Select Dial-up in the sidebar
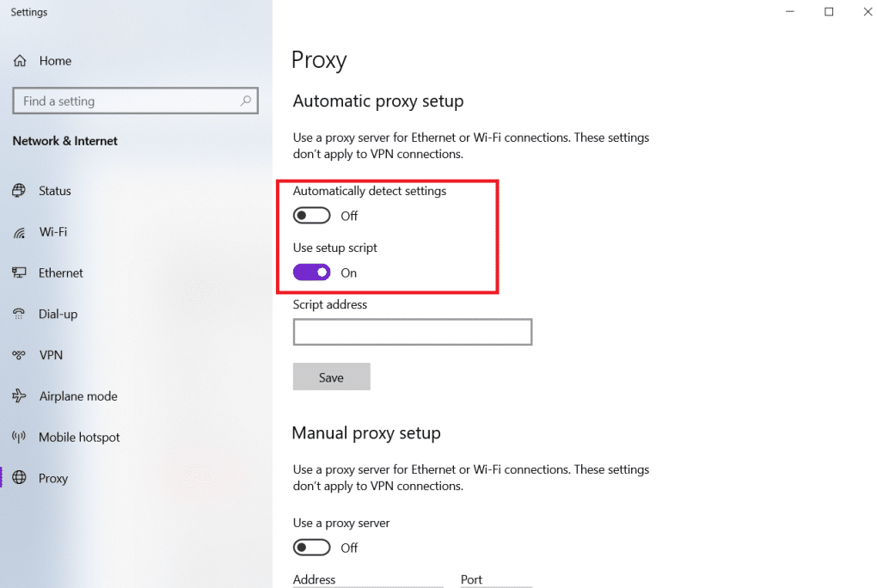Image resolution: width=877 pixels, height=588 pixels. click(58, 314)
